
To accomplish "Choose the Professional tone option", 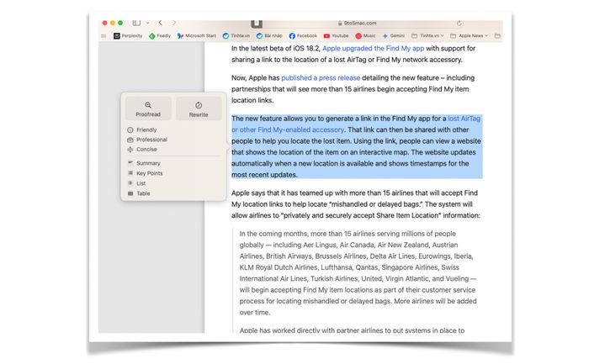I will [x=151, y=140].
